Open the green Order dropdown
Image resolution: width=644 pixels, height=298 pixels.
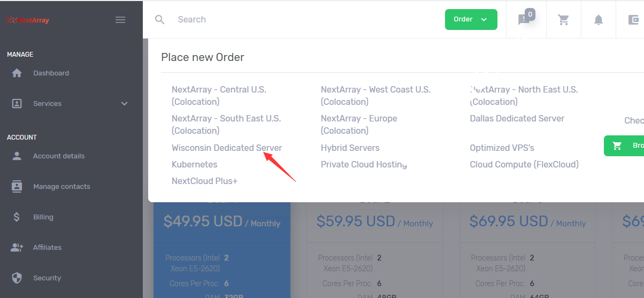(471, 19)
